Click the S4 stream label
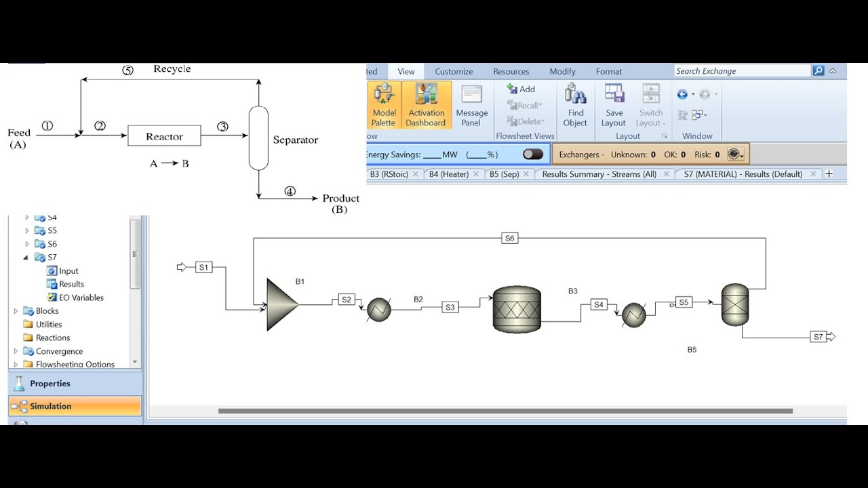 pos(599,304)
